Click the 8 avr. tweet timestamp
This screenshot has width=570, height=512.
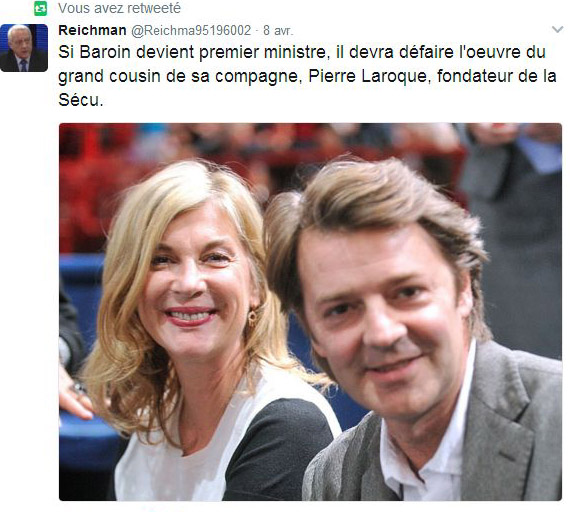pyautogui.click(x=278, y=31)
